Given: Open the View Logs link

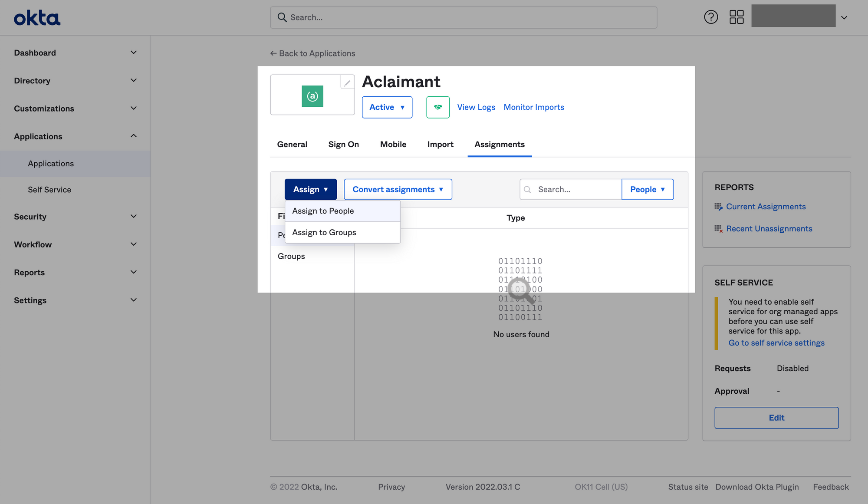Looking at the screenshot, I should tap(476, 107).
